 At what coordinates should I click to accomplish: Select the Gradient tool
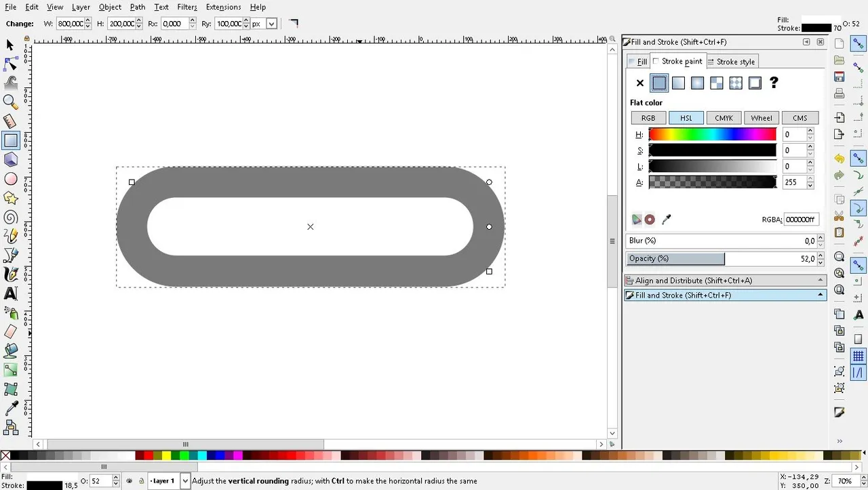point(10,370)
